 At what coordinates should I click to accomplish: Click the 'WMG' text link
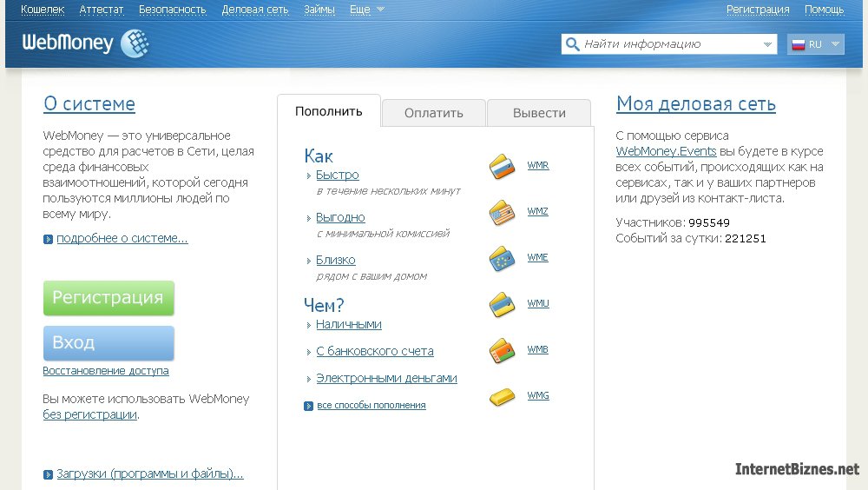click(x=538, y=395)
